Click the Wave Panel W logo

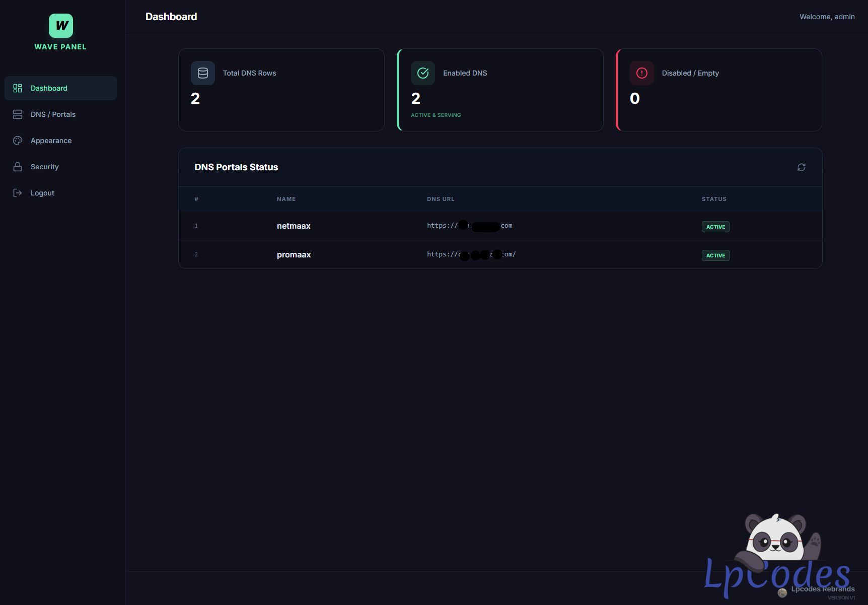click(x=61, y=26)
